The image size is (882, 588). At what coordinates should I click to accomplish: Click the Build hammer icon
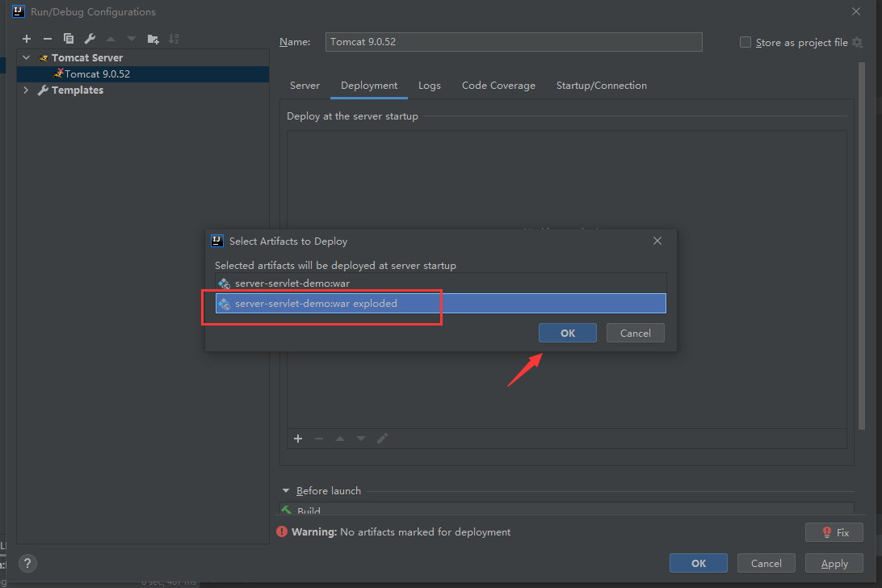coord(287,510)
